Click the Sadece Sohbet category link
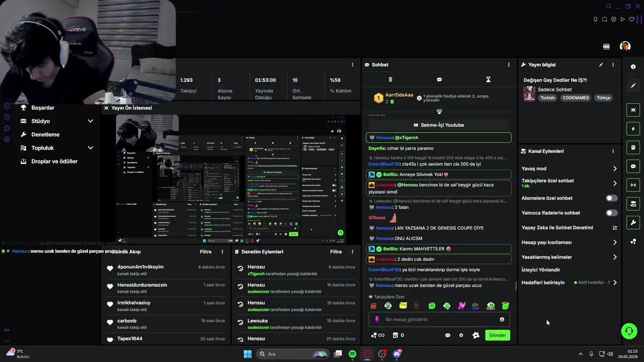This screenshot has height=362, width=644. pos(554,89)
